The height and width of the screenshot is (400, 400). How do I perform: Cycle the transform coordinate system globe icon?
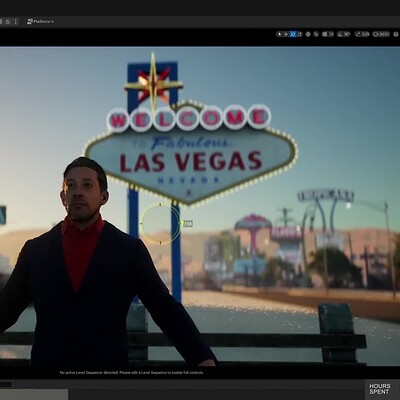[308, 34]
